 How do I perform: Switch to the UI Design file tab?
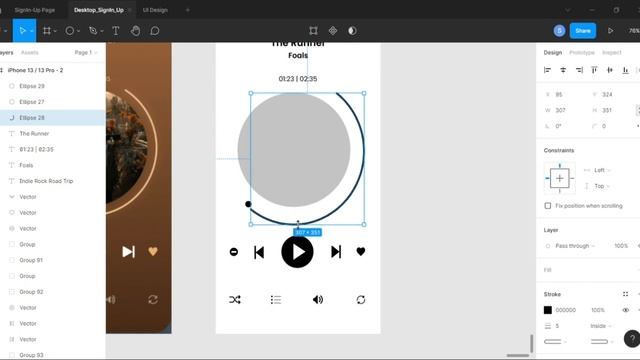click(x=155, y=10)
